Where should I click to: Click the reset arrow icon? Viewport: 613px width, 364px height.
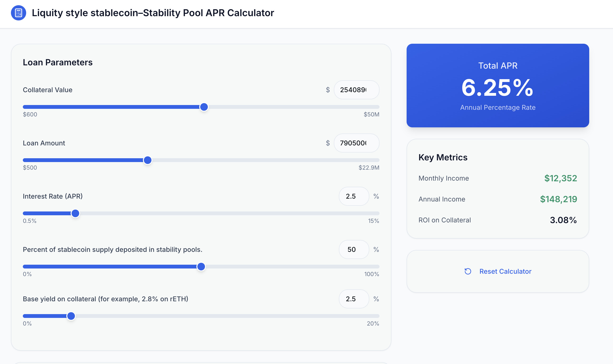[x=468, y=271]
